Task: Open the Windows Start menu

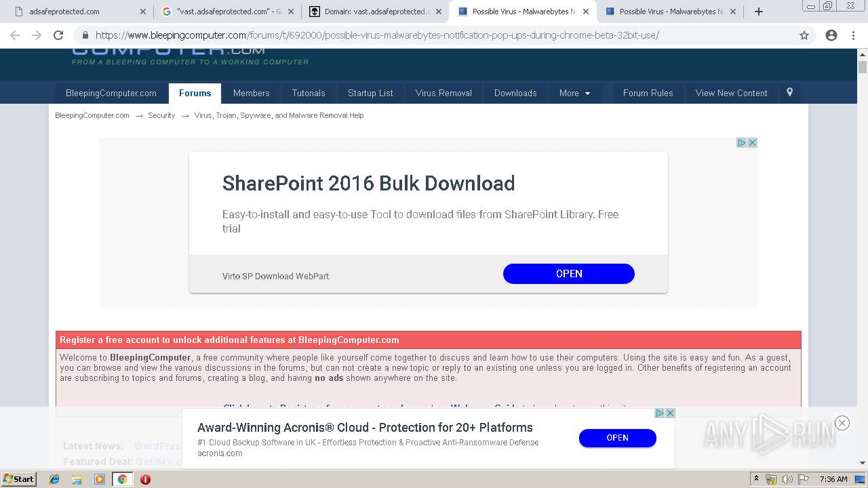Action: pyautogui.click(x=19, y=479)
